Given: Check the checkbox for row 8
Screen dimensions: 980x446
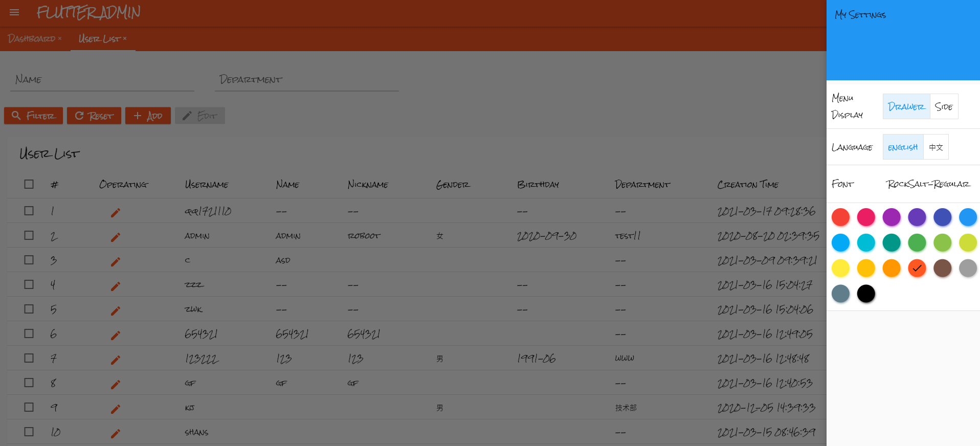Looking at the screenshot, I should pyautogui.click(x=29, y=383).
